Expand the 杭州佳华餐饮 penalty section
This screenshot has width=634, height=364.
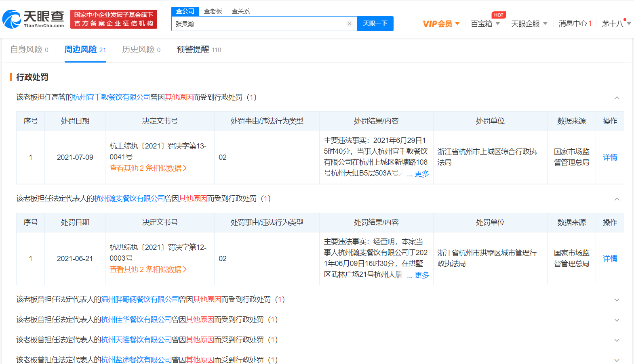pos(617,320)
